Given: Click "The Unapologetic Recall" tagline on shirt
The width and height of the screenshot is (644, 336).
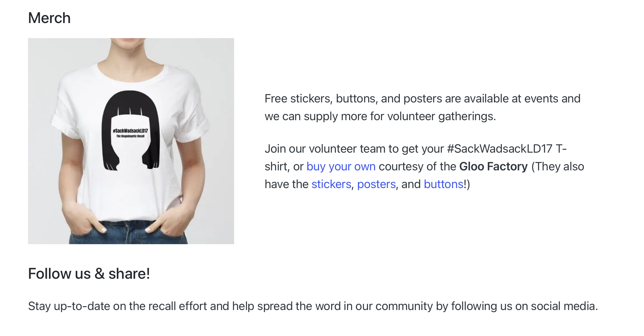Looking at the screenshot, I should 130,136.
